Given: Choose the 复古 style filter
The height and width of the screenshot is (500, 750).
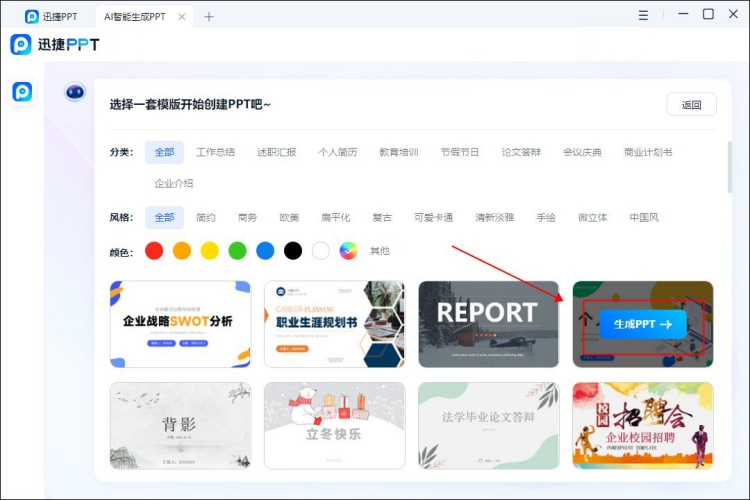Looking at the screenshot, I should 382,218.
